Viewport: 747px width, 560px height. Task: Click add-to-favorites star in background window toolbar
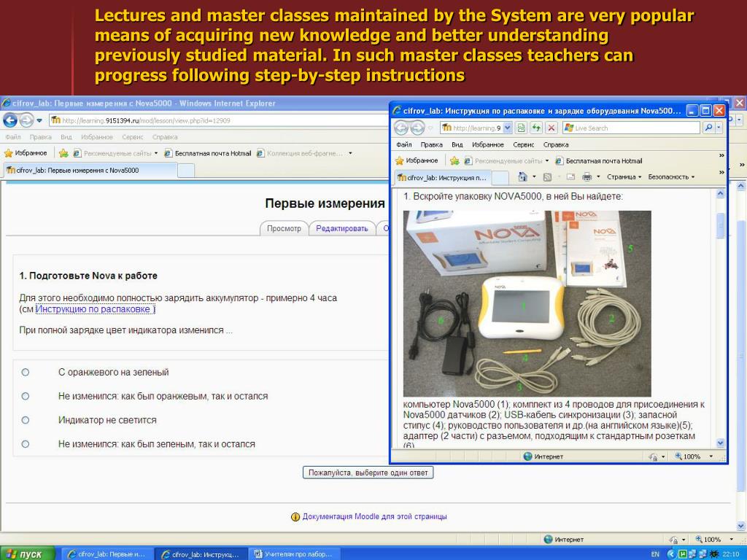point(63,153)
